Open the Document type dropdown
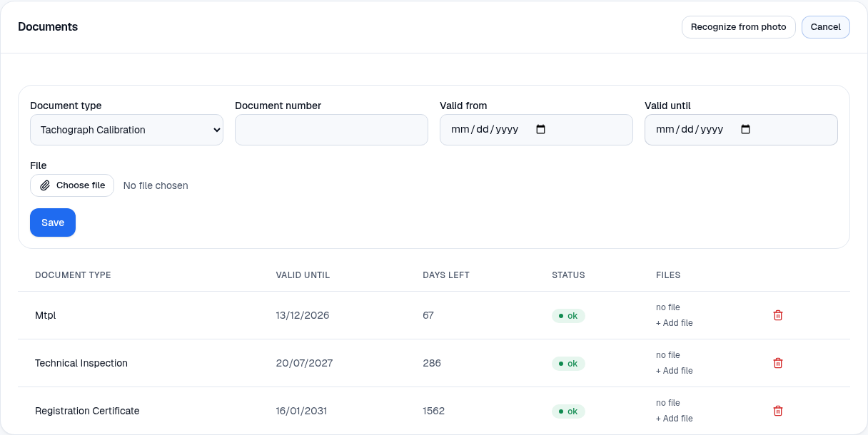This screenshot has height=435, width=868. click(126, 130)
